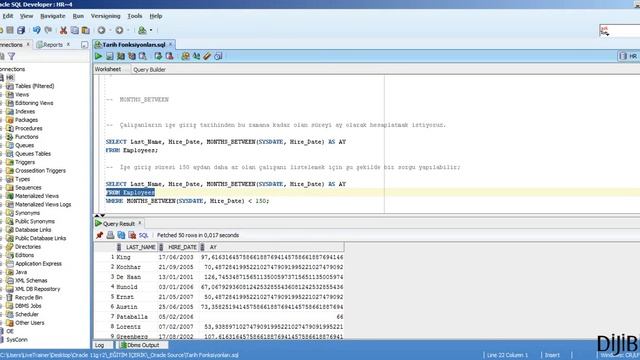Open the Back history dropdown arrow
The image size is (640, 360).
[110, 30]
